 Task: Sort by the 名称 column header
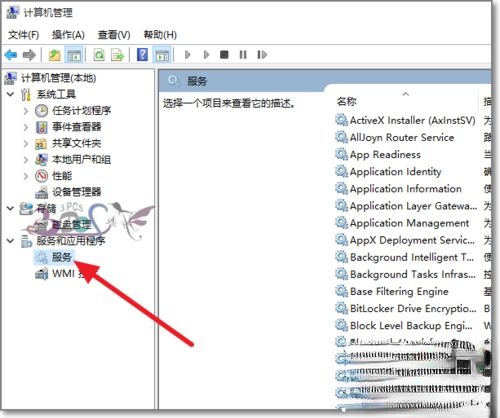point(347,101)
